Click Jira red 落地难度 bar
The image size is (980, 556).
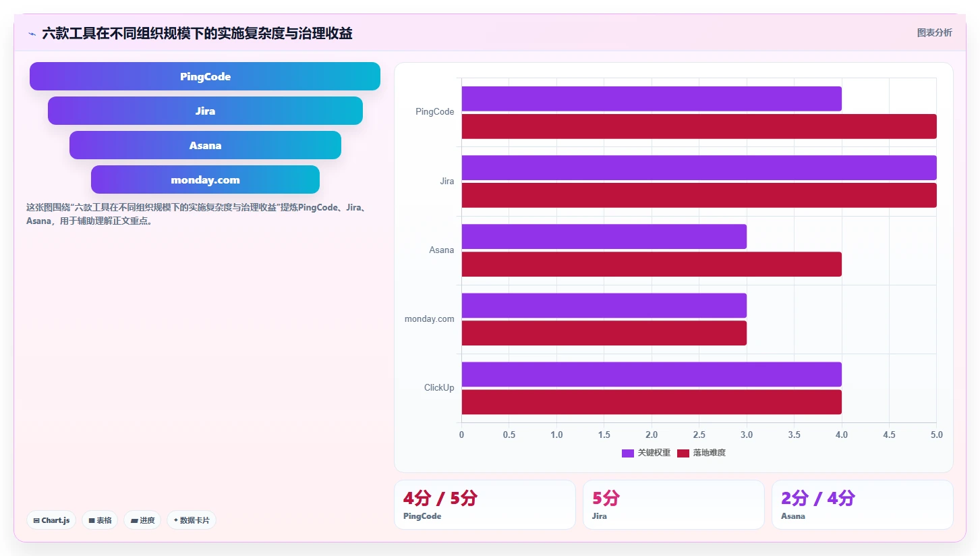click(x=699, y=195)
